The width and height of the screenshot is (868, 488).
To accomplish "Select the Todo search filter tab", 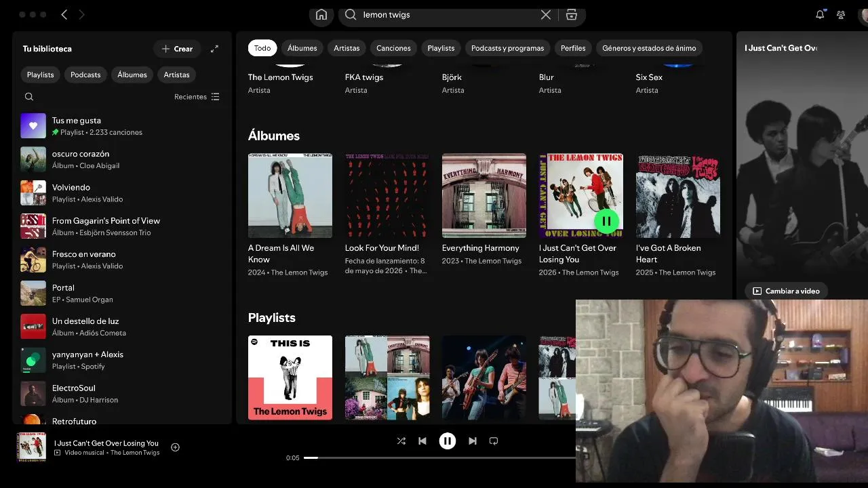I will coord(262,48).
